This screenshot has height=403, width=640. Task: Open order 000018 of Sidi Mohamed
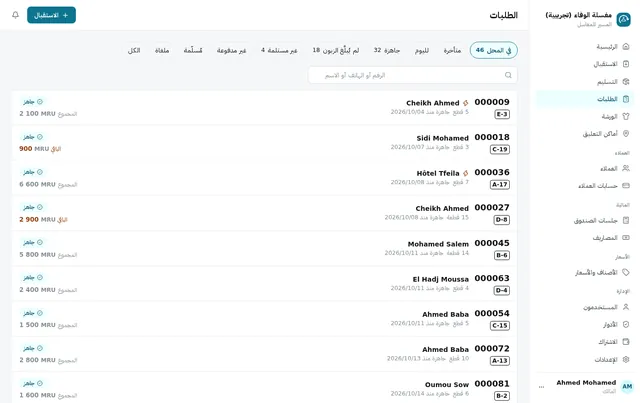click(264, 143)
